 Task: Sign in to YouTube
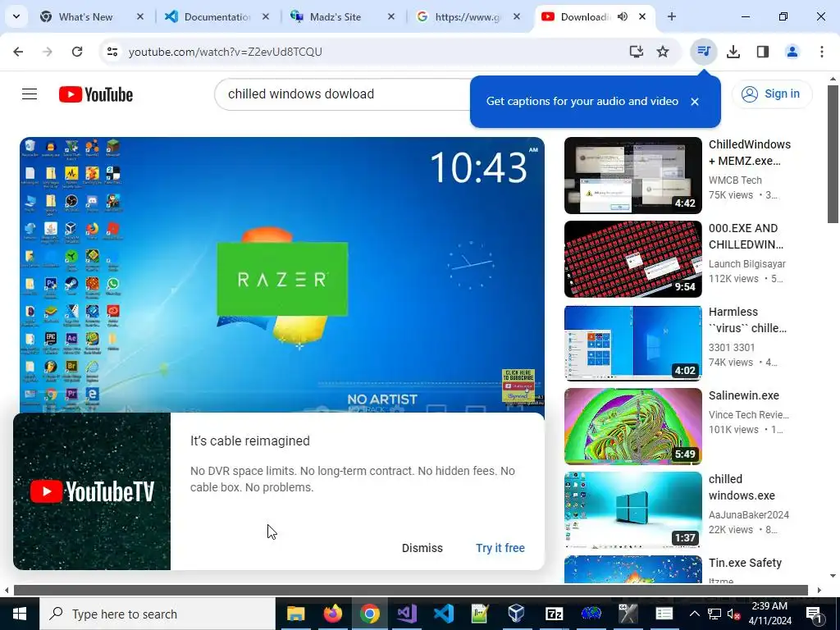[x=771, y=94]
